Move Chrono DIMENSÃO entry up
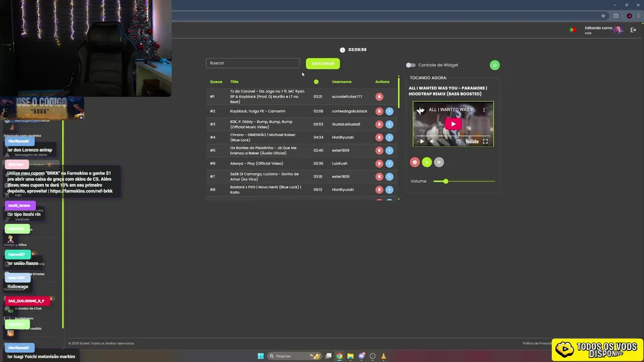This screenshot has width=644, height=362. (389, 137)
